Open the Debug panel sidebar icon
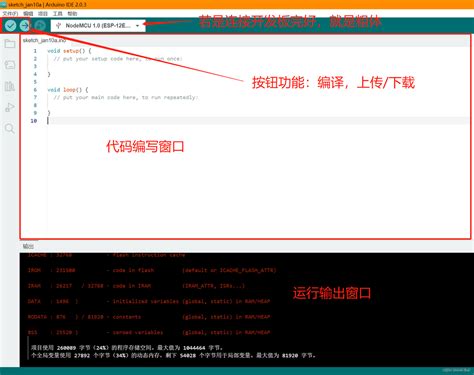The image size is (474, 375). click(10, 107)
